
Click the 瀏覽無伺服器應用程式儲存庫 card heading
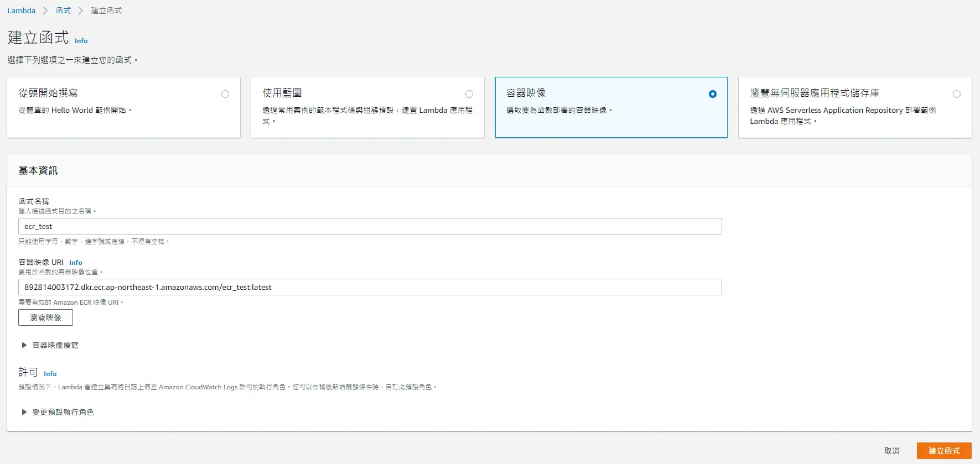click(815, 93)
